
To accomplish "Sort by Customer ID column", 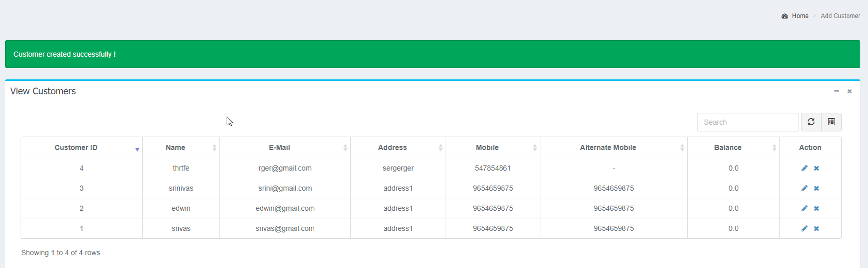I will pos(81,147).
